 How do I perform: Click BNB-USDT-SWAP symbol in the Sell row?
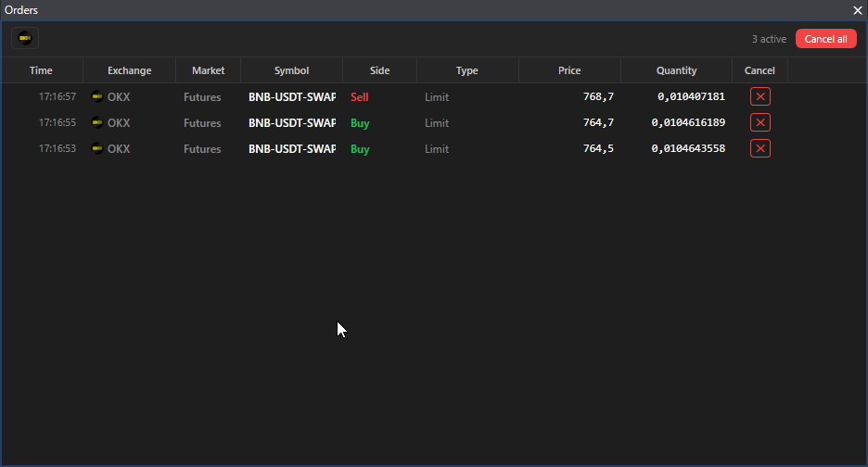[x=292, y=97]
